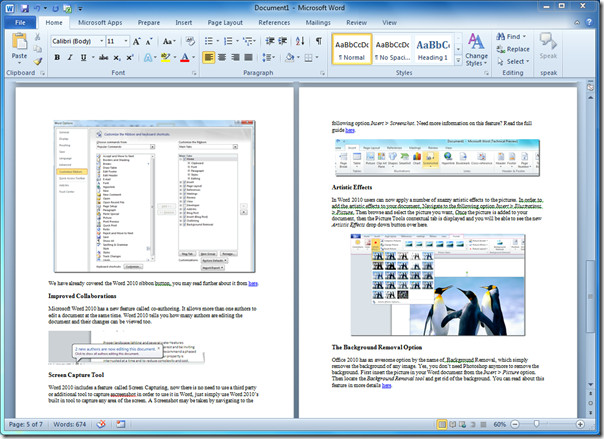Switch to the Microsoft Apps tab
Image resolution: width=604 pixels, height=439 pixels.
point(100,23)
